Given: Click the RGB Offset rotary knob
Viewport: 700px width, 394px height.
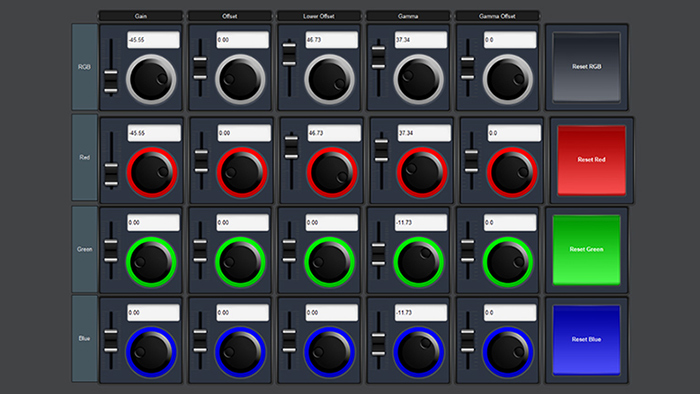Looking at the screenshot, I should tap(240, 79).
